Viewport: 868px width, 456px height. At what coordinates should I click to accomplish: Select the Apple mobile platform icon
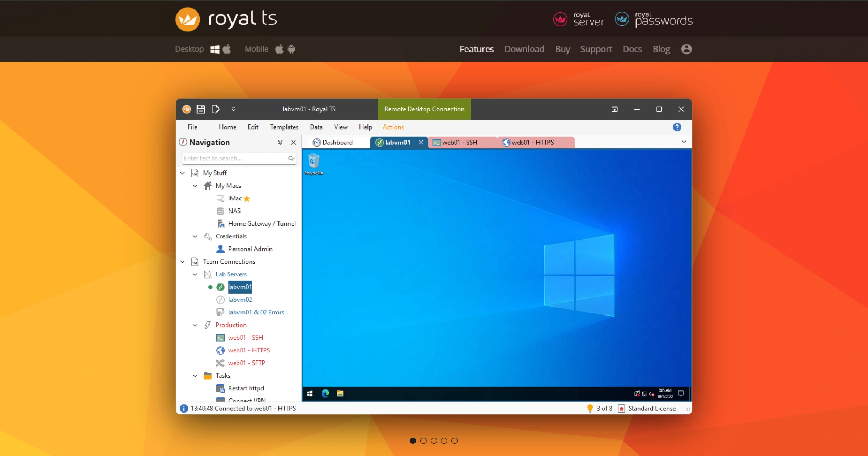click(x=279, y=49)
